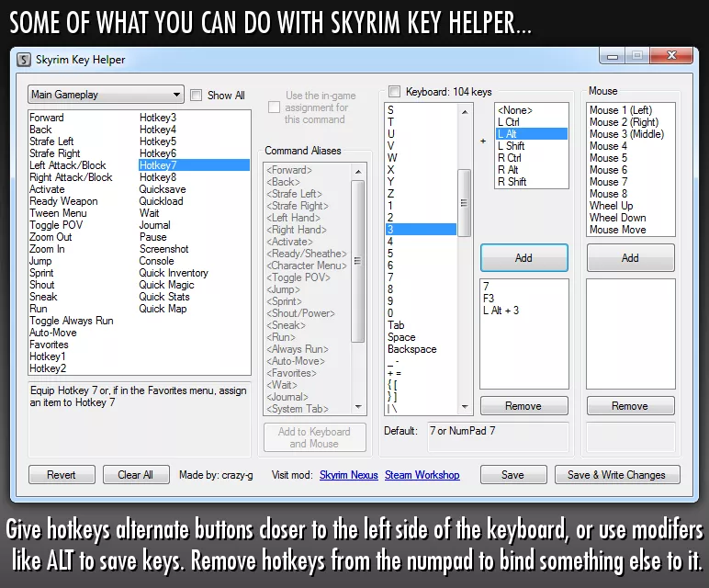
Task: Click the Default key field showing 7 or NumPad 7
Action: (x=498, y=437)
